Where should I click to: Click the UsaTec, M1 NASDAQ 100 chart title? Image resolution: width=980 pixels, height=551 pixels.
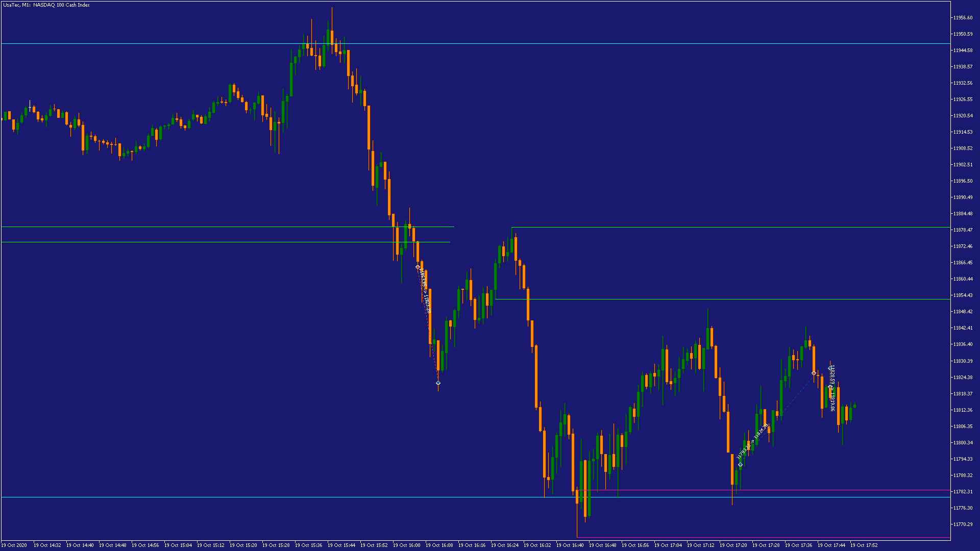coord(46,5)
